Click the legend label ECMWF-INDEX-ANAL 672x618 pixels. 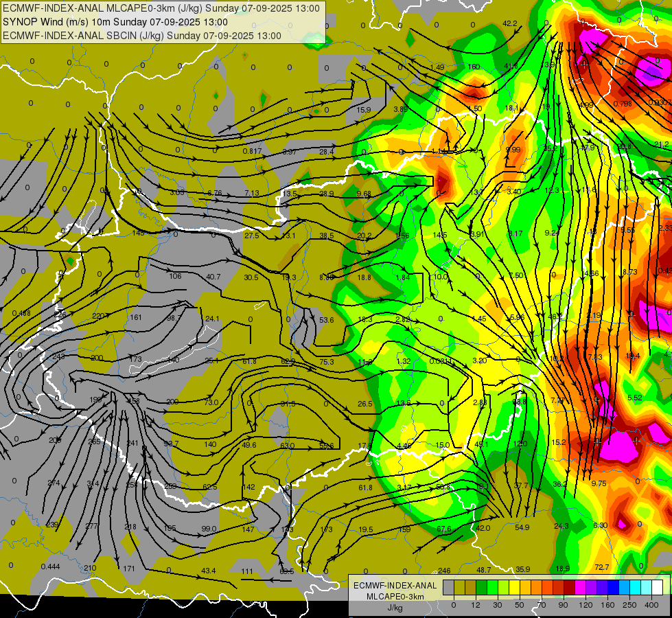point(395,586)
